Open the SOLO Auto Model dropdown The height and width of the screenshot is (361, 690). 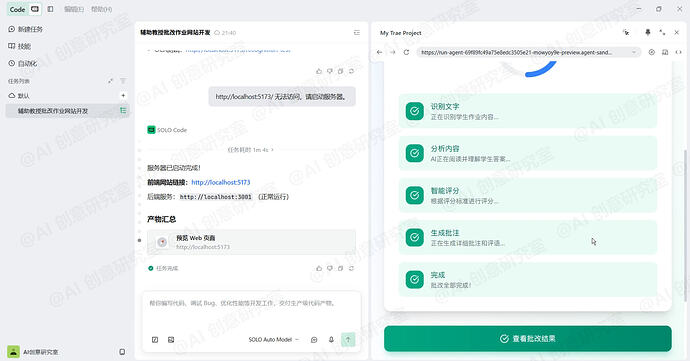tap(274, 340)
